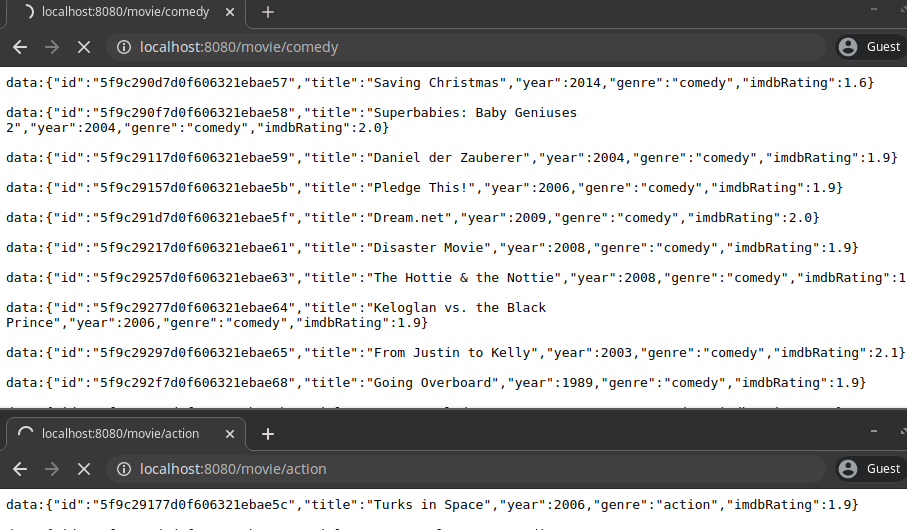
Task: Open a new tab in the comedy window
Action: coord(268,12)
